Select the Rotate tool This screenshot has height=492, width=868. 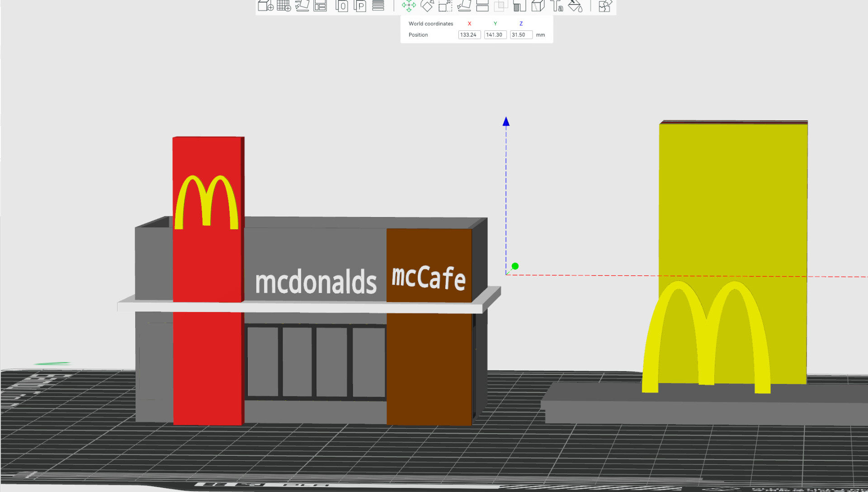click(427, 5)
